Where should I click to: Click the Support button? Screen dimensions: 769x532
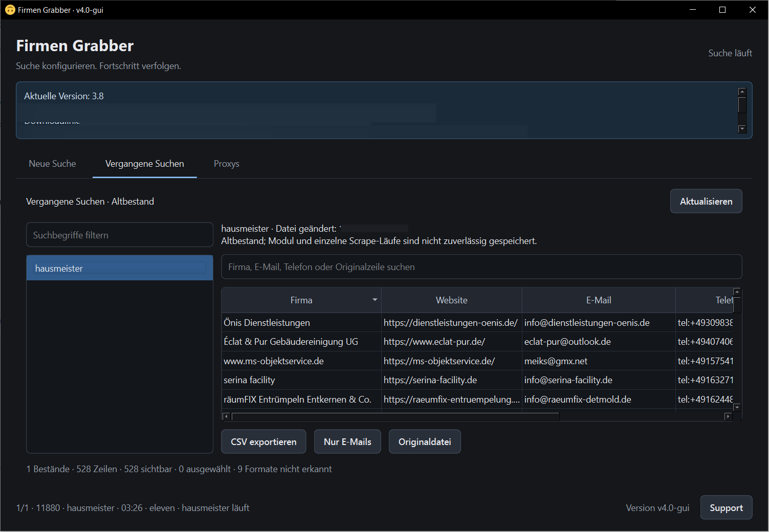pyautogui.click(x=726, y=508)
